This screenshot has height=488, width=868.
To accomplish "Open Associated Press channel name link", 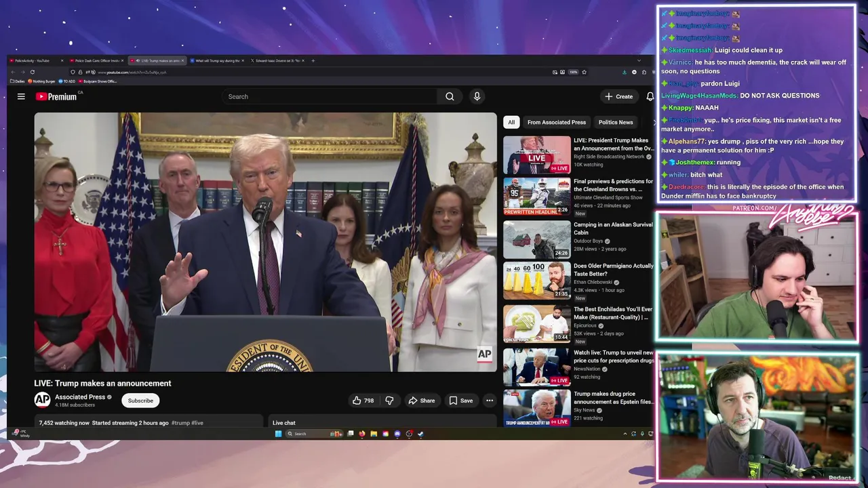I will (x=80, y=396).
